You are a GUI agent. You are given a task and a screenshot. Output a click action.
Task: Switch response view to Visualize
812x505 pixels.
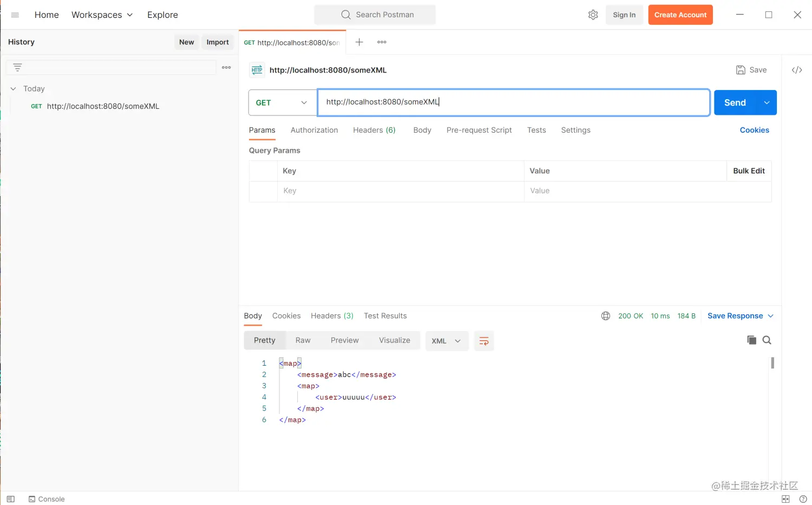pyautogui.click(x=395, y=340)
